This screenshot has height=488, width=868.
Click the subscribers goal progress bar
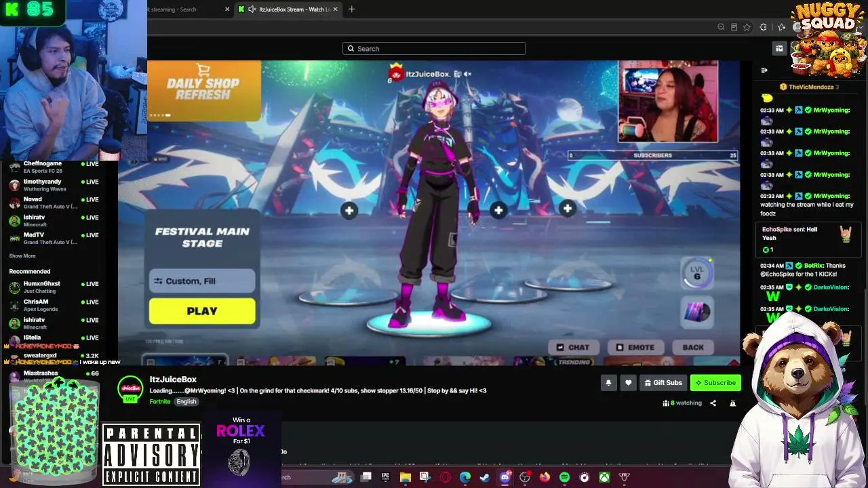pyautogui.click(x=652, y=155)
